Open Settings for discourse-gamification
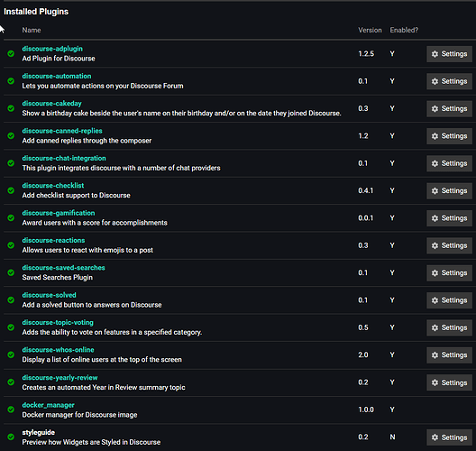The width and height of the screenshot is (476, 451). click(x=449, y=218)
